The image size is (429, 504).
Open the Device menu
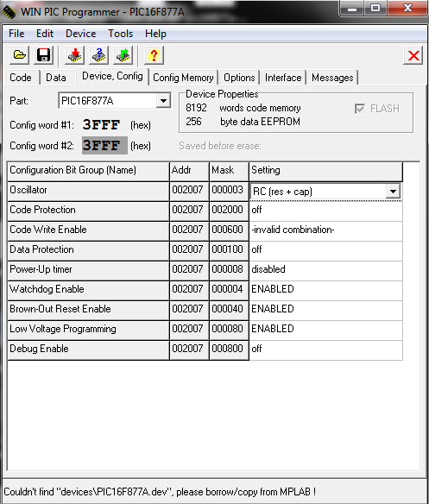(81, 34)
